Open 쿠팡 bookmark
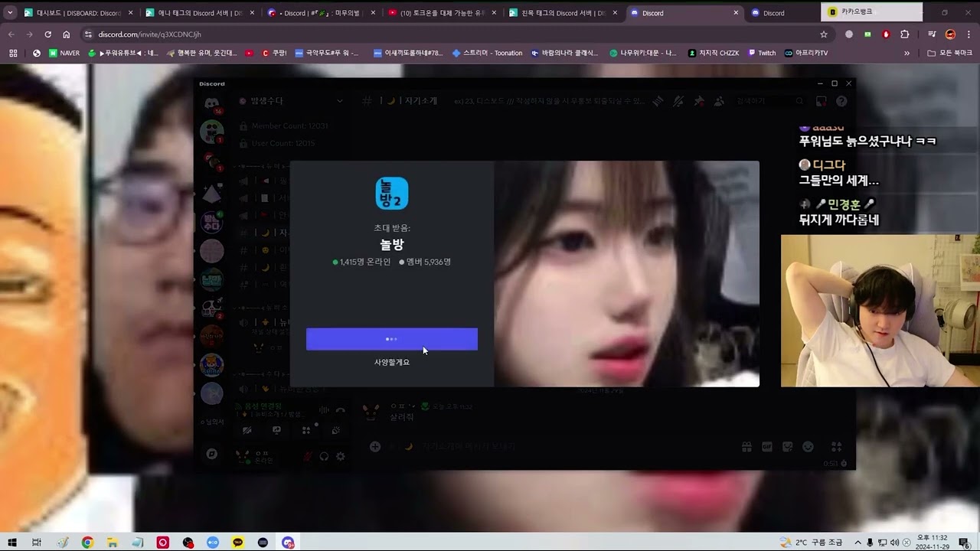The image size is (980, 551). tap(274, 53)
